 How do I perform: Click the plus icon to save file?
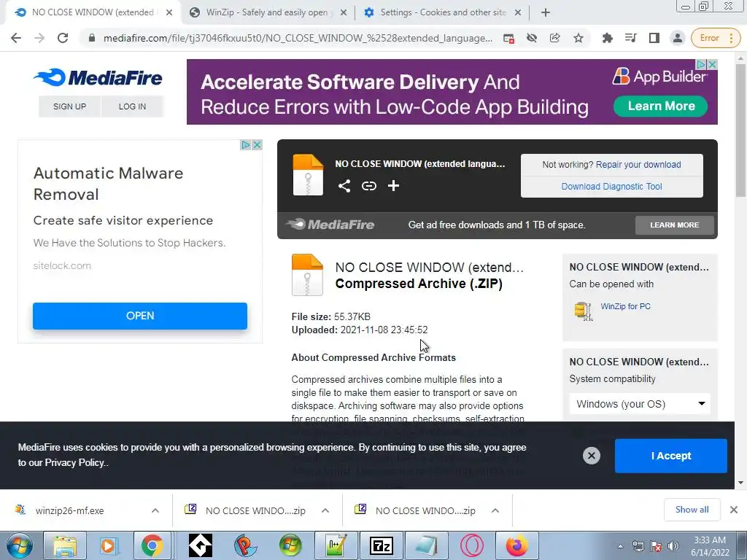click(x=393, y=186)
